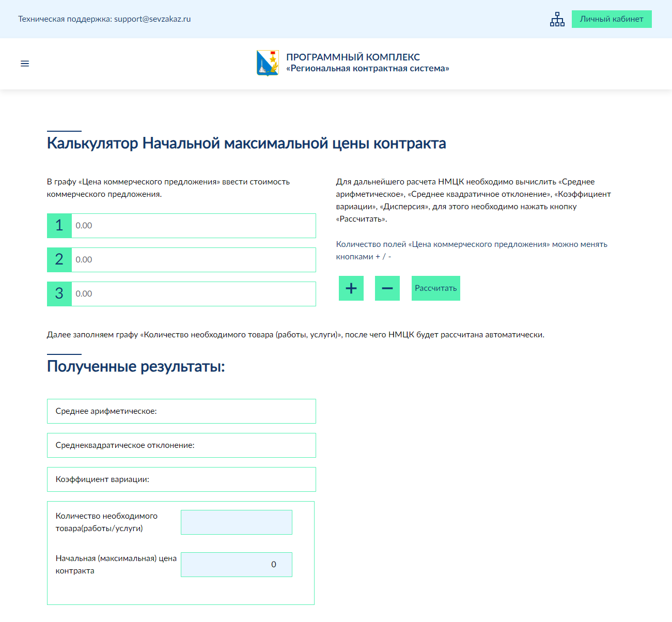Click the green number 1 badge
This screenshot has width=672, height=622.
click(x=59, y=226)
